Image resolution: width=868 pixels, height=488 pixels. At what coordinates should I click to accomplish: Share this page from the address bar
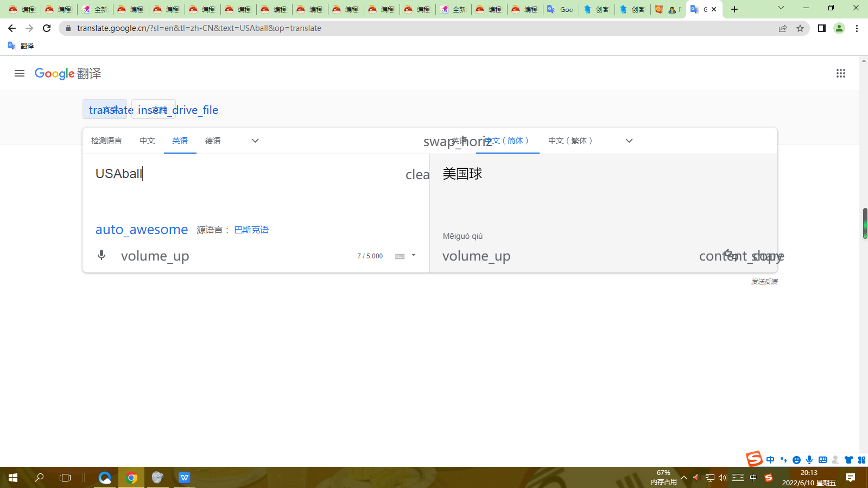pos(783,28)
